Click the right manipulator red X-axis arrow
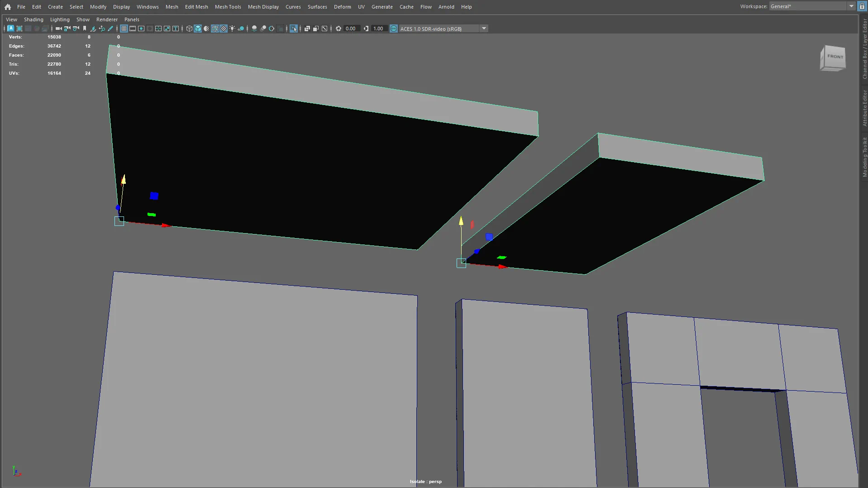Image resolution: width=868 pixels, height=488 pixels. (502, 267)
